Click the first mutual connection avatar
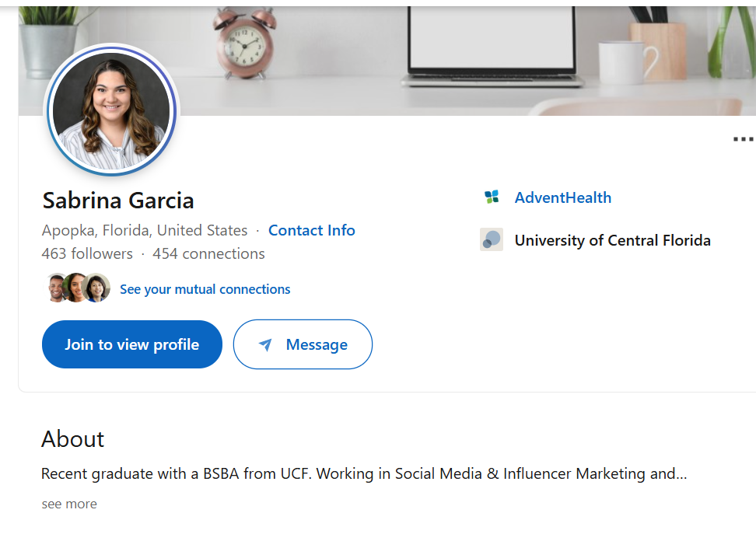This screenshot has width=756, height=534. tap(58, 288)
